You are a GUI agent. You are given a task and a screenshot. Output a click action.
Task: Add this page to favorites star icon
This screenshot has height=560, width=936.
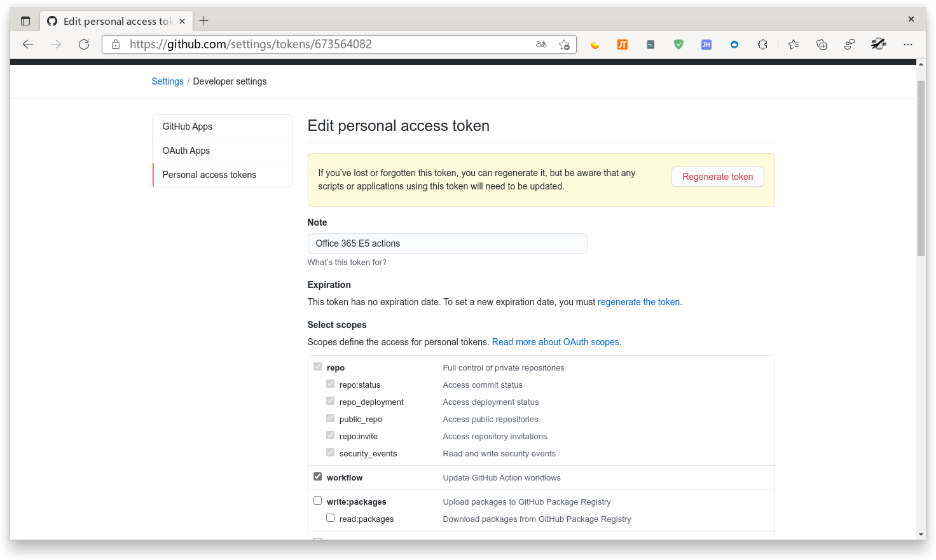click(564, 44)
